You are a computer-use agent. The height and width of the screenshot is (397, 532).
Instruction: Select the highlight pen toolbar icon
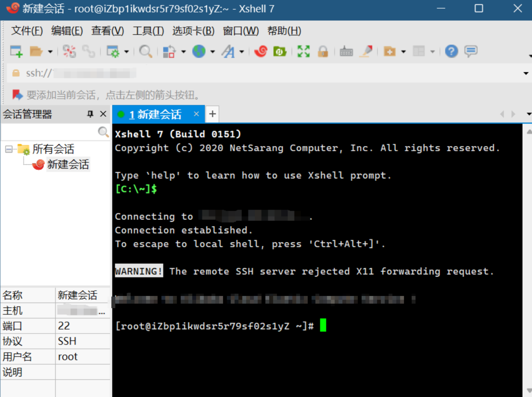click(x=367, y=51)
